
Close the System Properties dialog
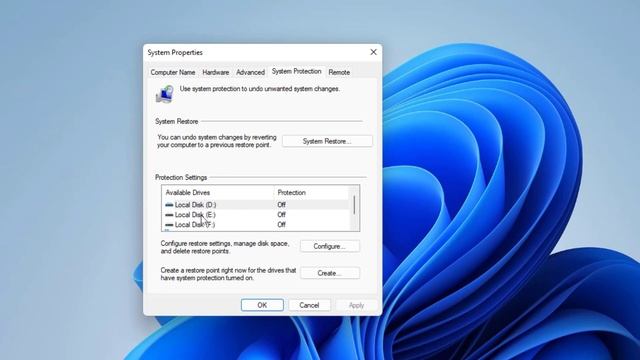tap(373, 52)
